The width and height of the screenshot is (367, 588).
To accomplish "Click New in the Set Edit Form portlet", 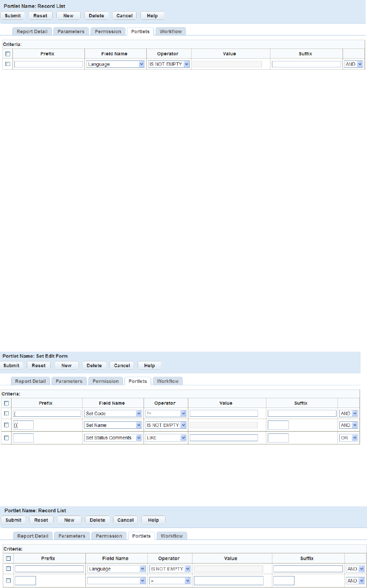I will click(x=66, y=366).
